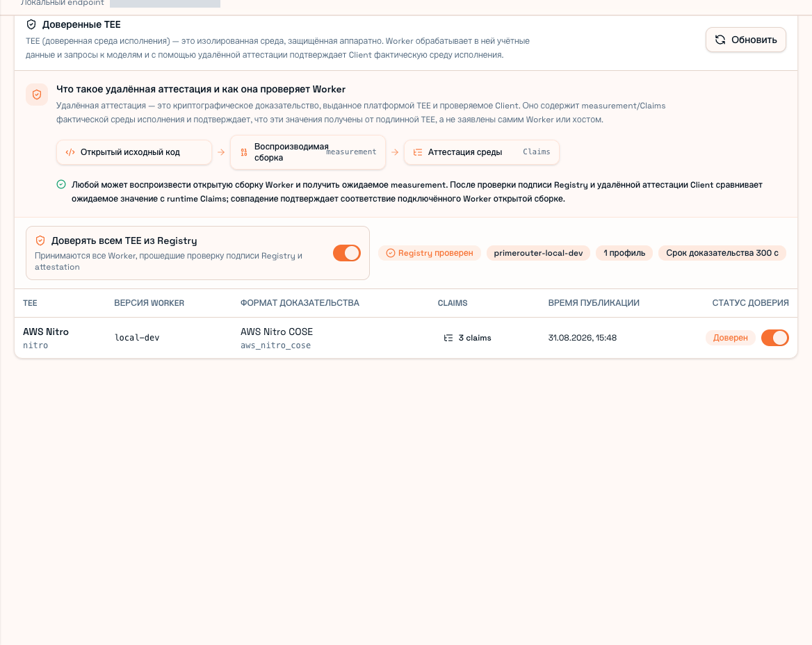
Task: Click the list icon for Аттестация среды
Action: tap(417, 152)
